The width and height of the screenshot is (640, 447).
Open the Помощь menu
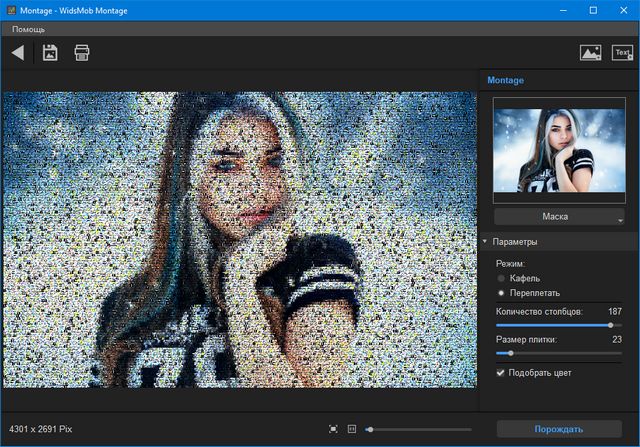28,29
